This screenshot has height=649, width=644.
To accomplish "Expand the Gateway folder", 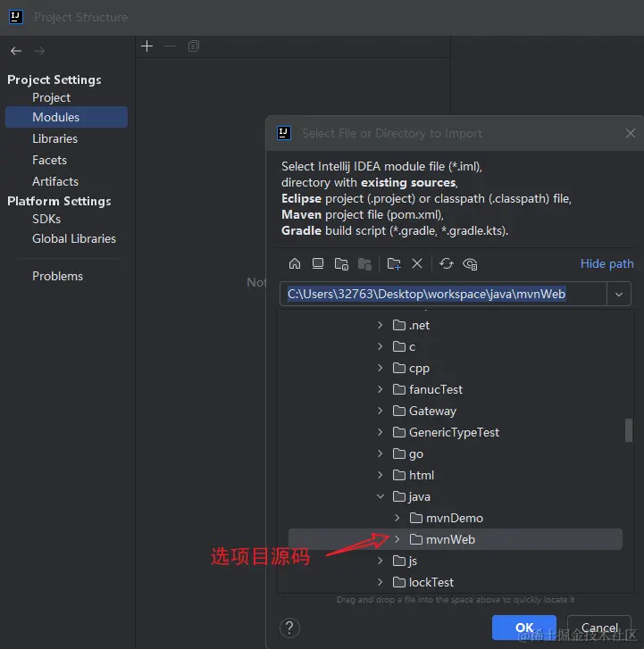I will point(381,411).
